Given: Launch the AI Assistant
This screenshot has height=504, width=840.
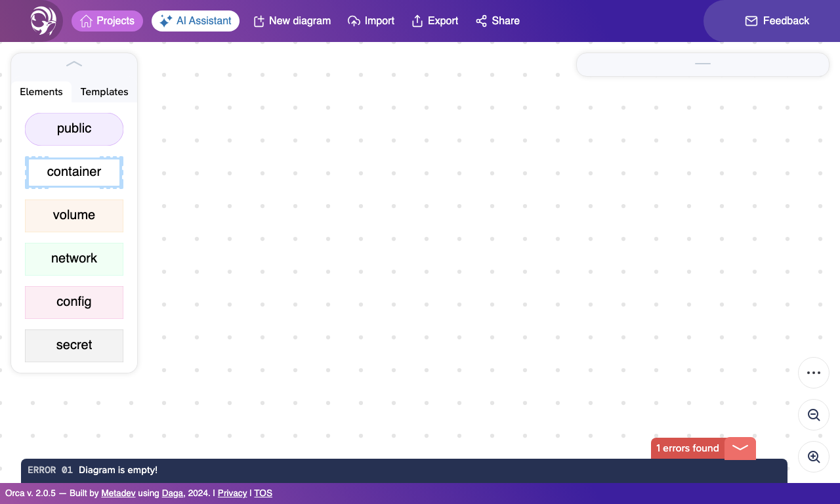Looking at the screenshot, I should point(196,21).
